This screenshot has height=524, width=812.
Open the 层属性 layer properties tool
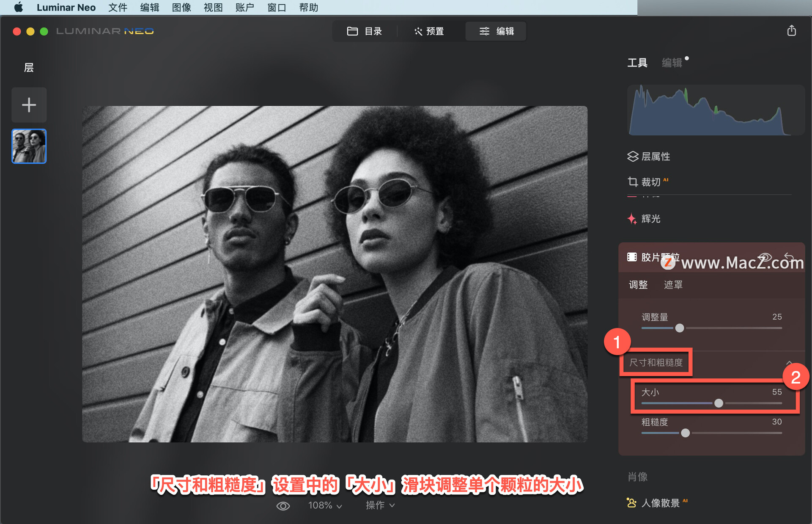coord(649,157)
